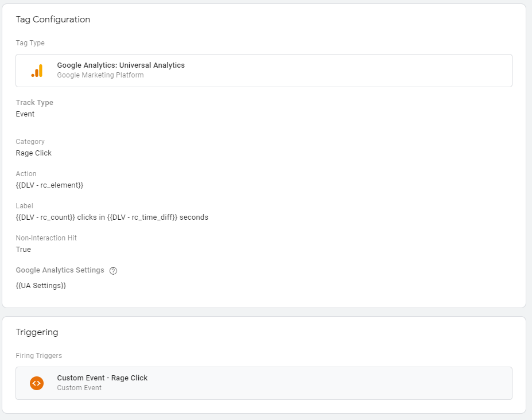Image resolution: width=532 pixels, height=420 pixels.
Task: Click the Google Analytics Settings help icon
Action: 113,271
